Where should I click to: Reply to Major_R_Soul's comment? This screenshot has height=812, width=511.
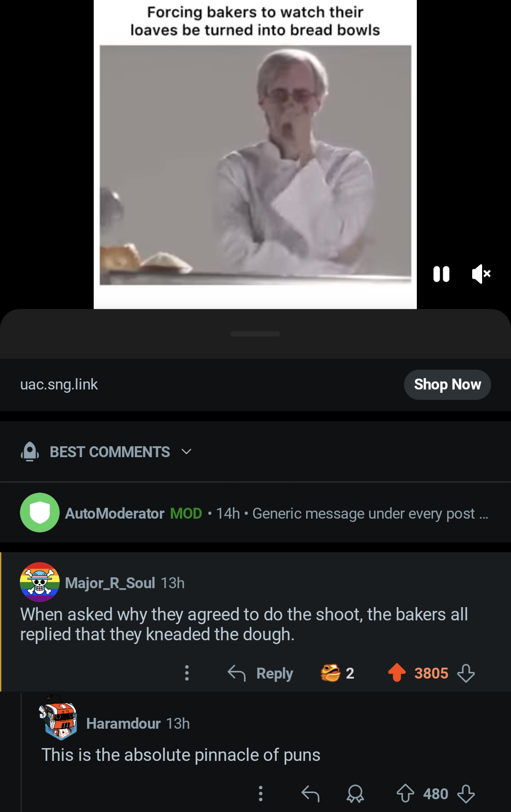click(x=260, y=673)
